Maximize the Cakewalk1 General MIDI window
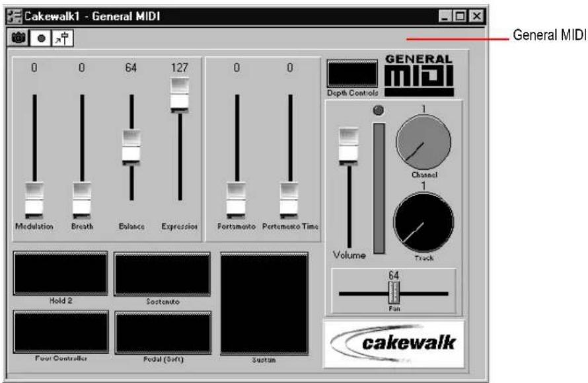This screenshot has width=588, height=383. (x=460, y=16)
